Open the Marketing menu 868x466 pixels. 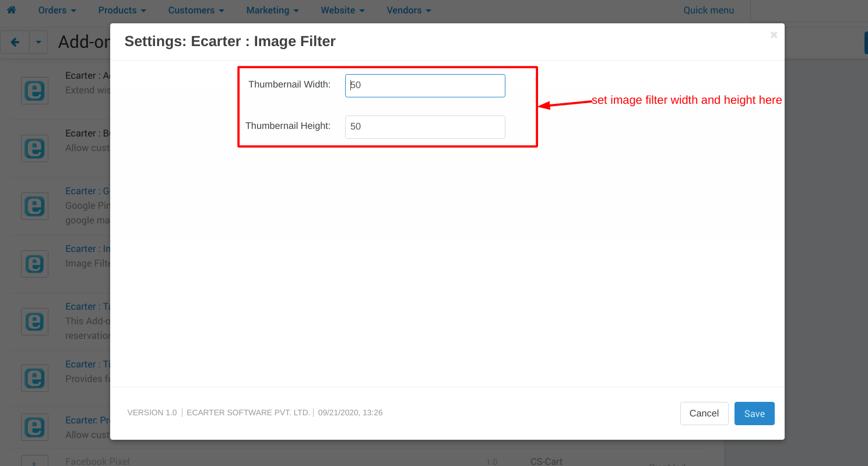[x=273, y=10]
